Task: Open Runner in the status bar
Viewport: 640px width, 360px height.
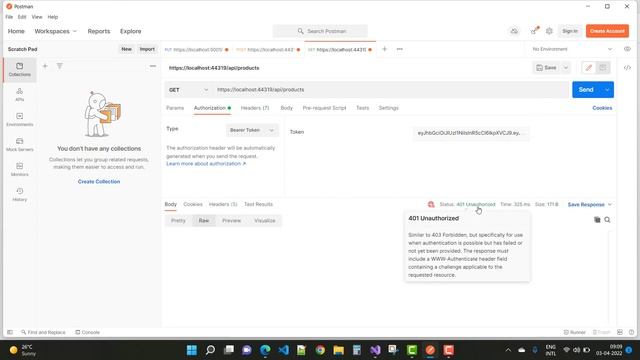Action: coord(574,332)
